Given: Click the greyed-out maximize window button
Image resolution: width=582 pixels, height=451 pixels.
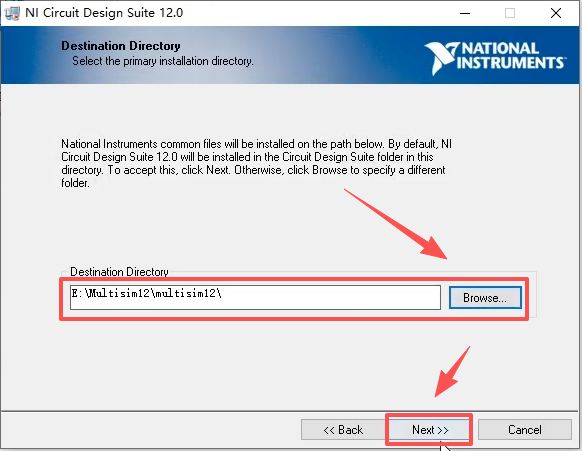Looking at the screenshot, I should click(x=510, y=13).
